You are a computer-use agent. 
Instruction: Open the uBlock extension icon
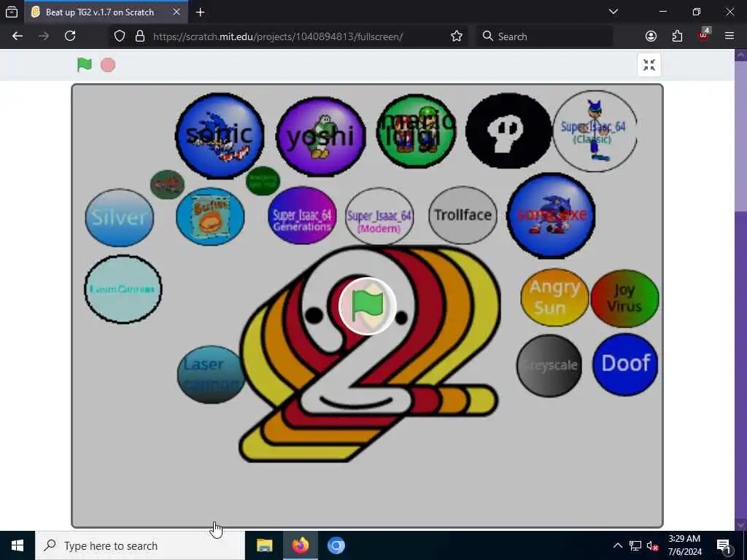tap(704, 35)
